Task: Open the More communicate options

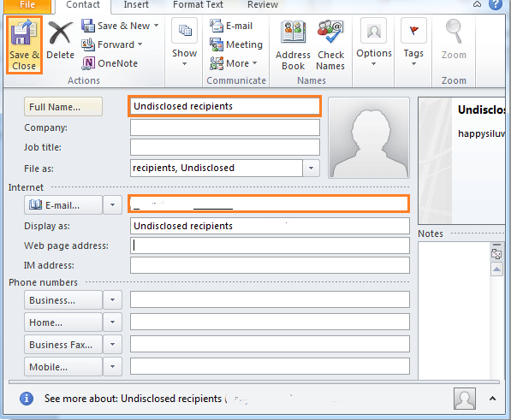Action: coord(234,63)
